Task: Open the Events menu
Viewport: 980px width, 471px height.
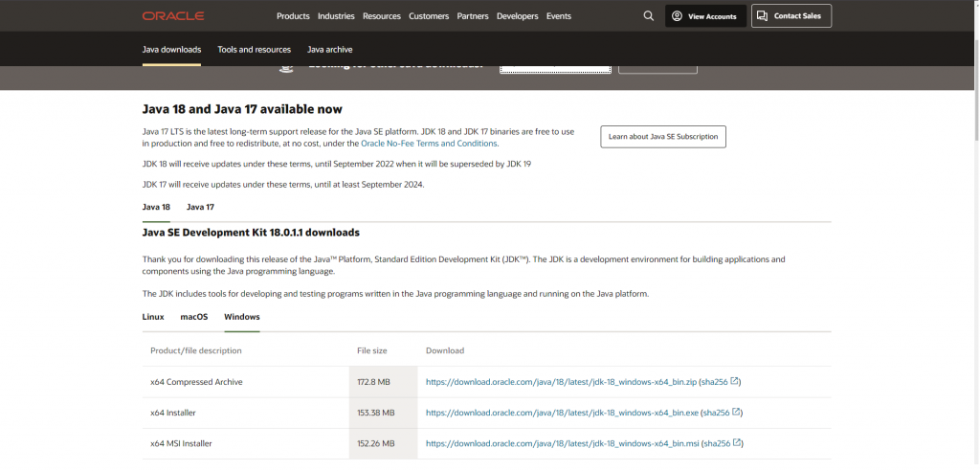Action: (559, 16)
